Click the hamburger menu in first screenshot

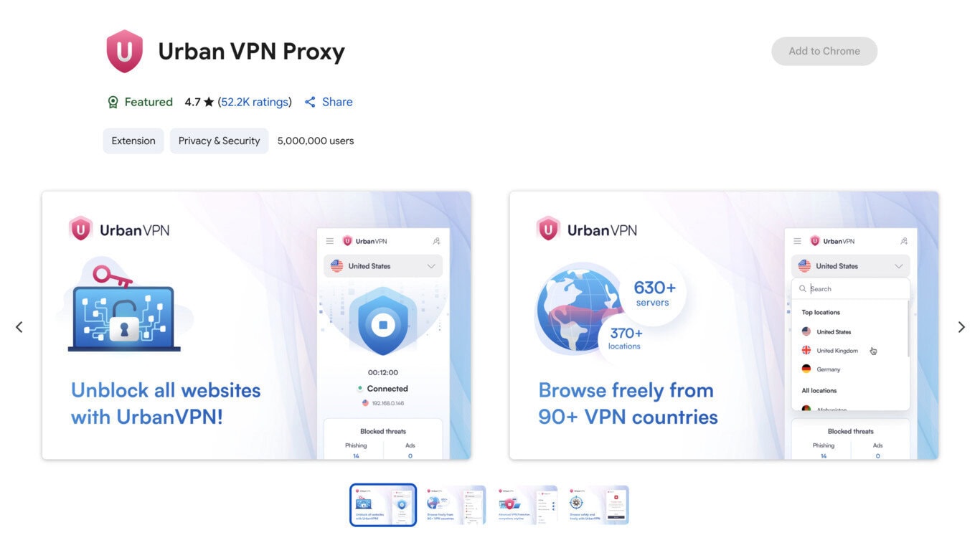tap(330, 241)
